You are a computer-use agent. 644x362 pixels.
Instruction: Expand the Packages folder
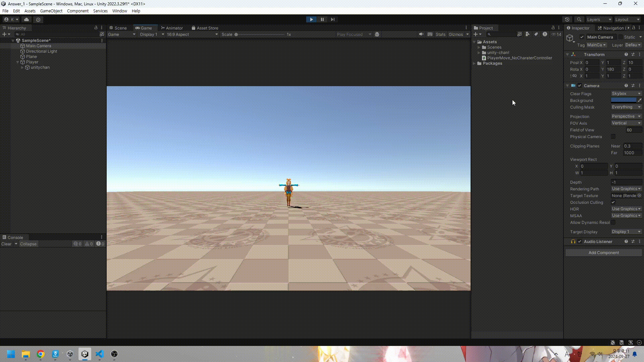tap(474, 63)
